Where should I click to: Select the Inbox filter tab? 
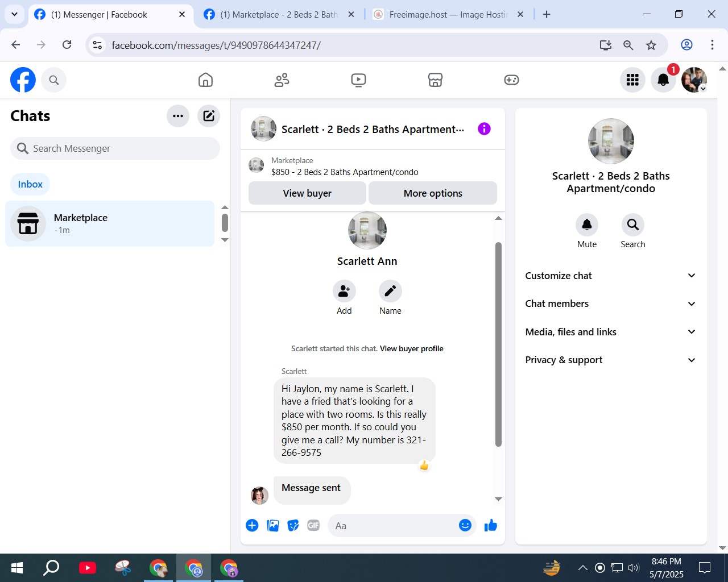[x=30, y=184]
